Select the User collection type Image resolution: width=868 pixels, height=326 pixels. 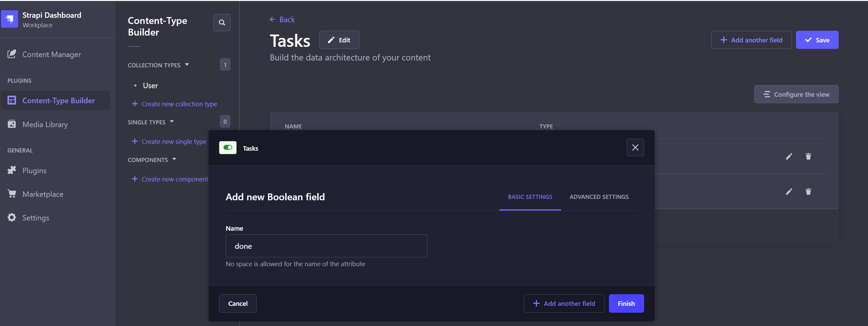click(150, 85)
